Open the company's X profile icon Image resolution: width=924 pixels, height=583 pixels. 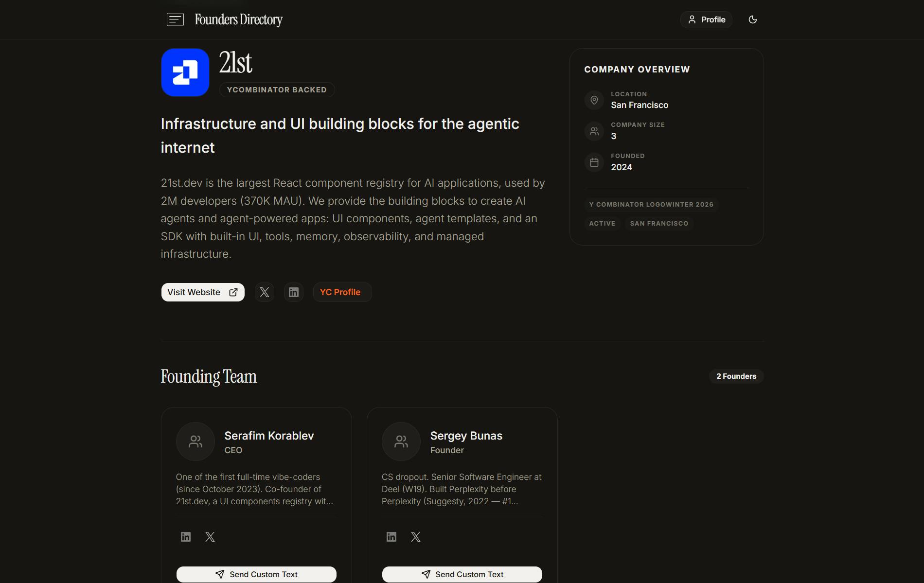[265, 292]
